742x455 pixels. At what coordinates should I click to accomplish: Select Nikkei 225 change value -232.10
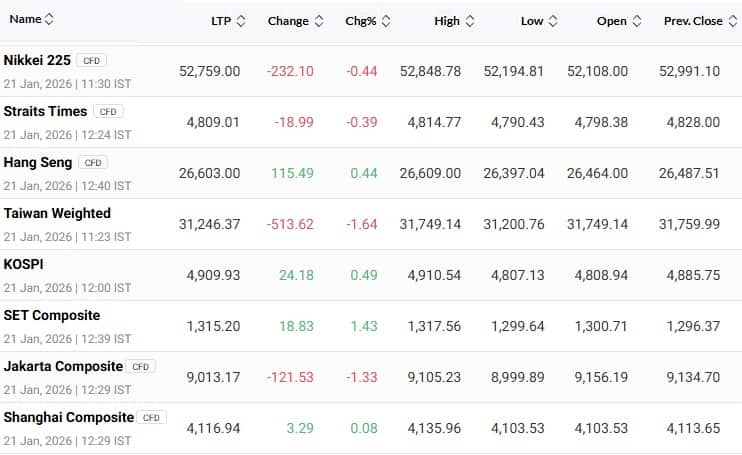pos(290,71)
